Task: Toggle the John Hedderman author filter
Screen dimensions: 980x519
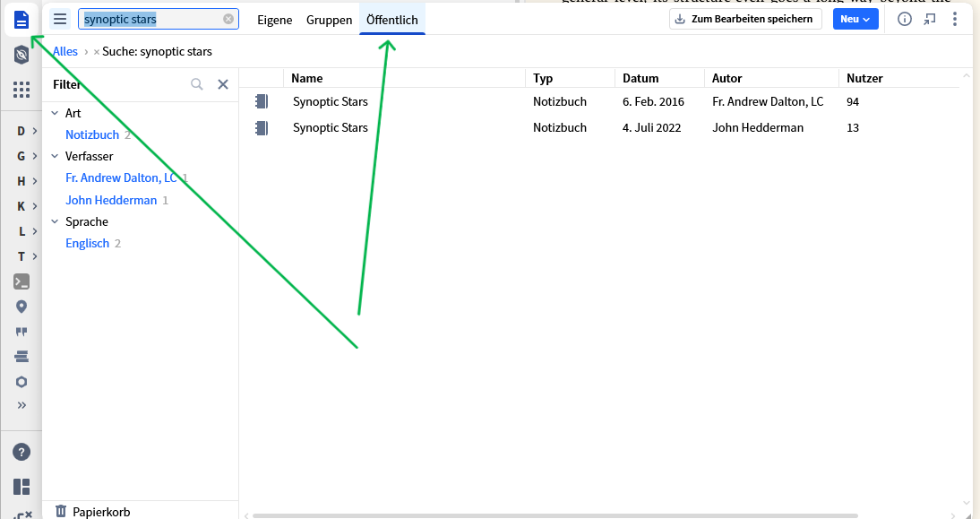Action: pos(111,200)
